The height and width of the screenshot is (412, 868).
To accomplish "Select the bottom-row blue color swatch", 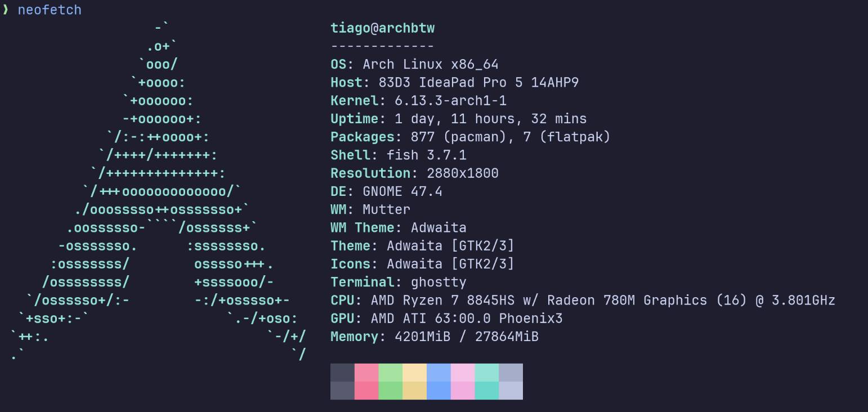I will coord(439,391).
